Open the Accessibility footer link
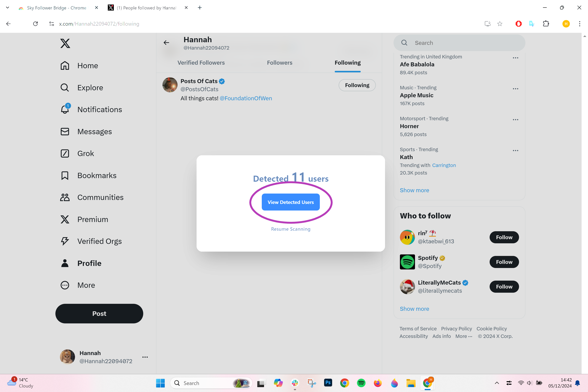Viewport: 588px width, 392px height. 413,336
